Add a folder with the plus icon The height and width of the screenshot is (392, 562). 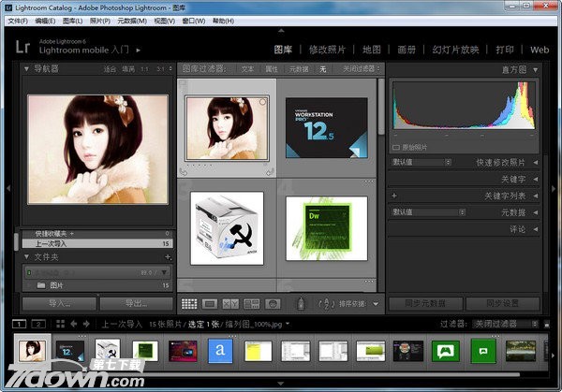168,255
